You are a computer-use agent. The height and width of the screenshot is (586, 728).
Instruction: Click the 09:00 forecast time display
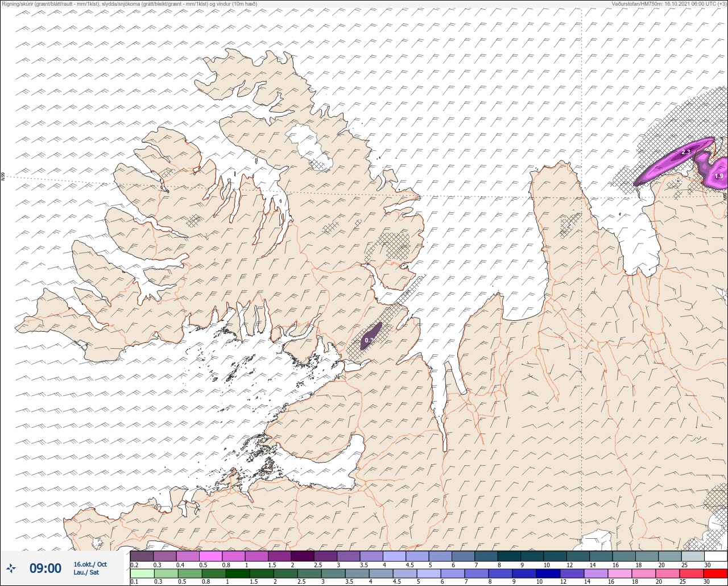(45, 568)
